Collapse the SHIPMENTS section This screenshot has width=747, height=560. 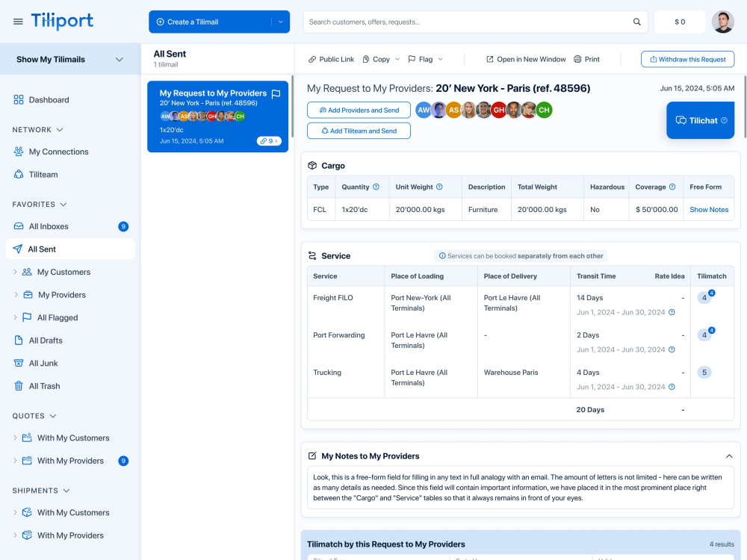(x=66, y=491)
